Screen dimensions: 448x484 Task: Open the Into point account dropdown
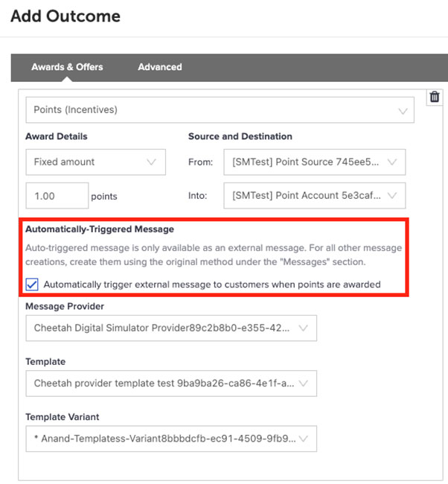314,196
